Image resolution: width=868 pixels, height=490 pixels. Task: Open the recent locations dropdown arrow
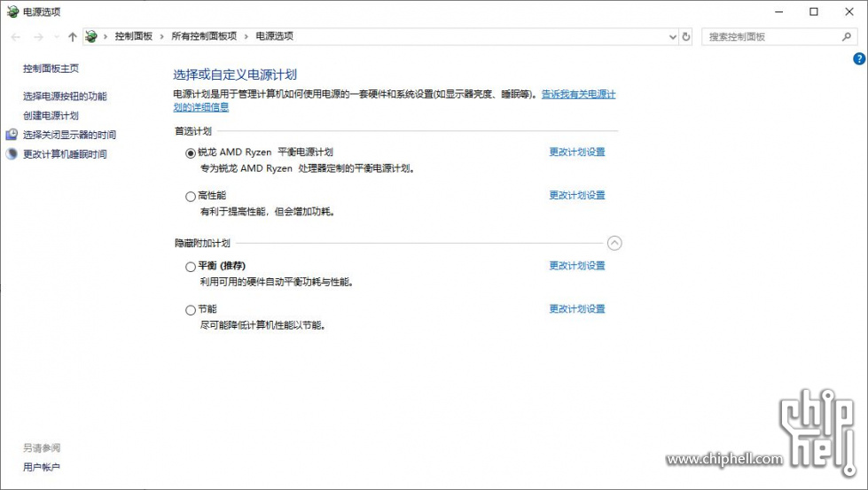pos(57,37)
